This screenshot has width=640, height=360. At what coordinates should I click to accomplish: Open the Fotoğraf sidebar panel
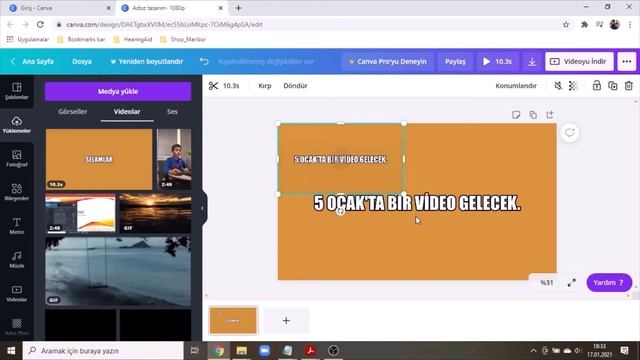point(17,158)
